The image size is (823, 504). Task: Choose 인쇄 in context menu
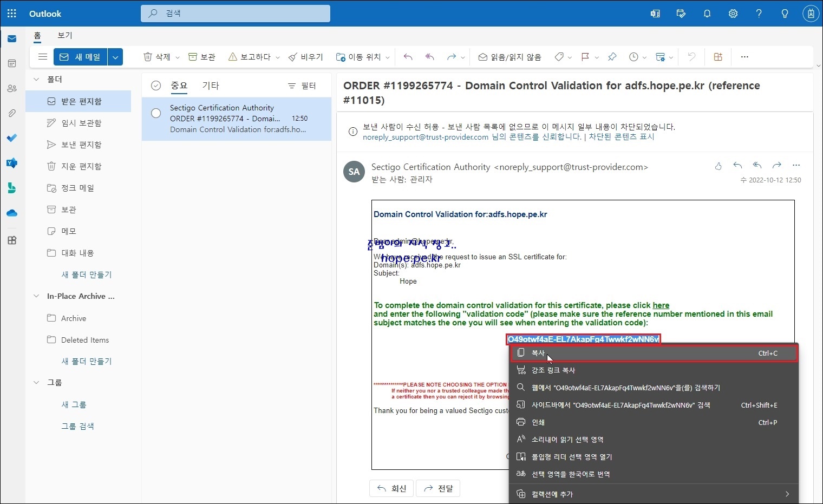[x=654, y=422]
